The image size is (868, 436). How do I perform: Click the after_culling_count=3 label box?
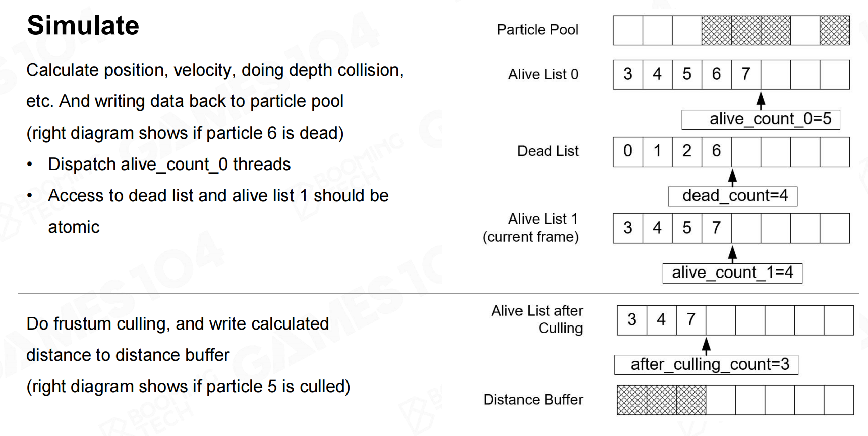point(706,364)
